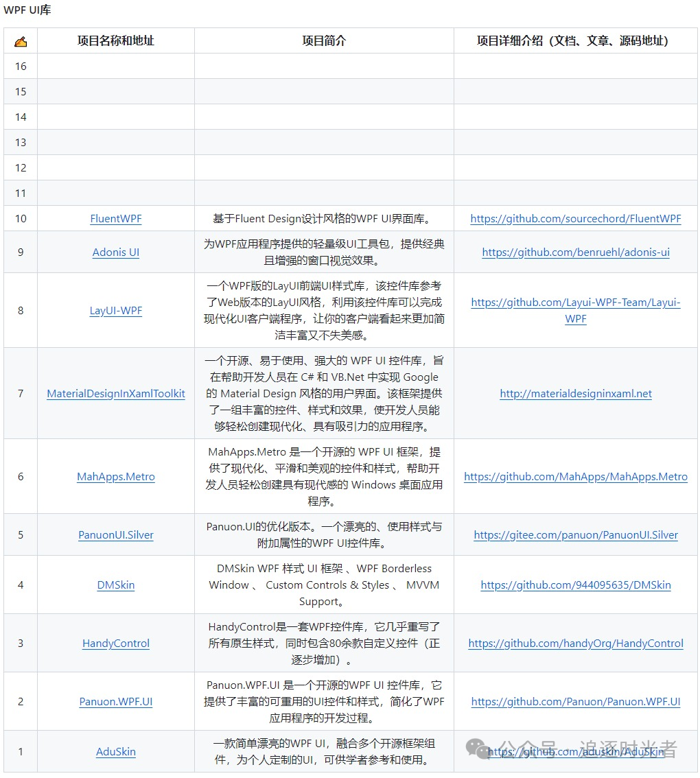Select row number 16 cell
Viewport: 700px width, 778px height.
(21, 66)
